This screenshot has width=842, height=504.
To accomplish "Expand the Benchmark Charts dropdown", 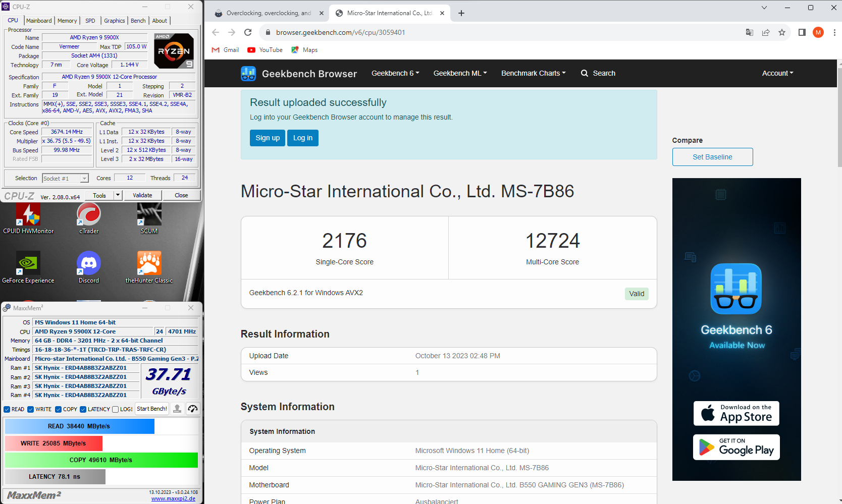I will 533,73.
